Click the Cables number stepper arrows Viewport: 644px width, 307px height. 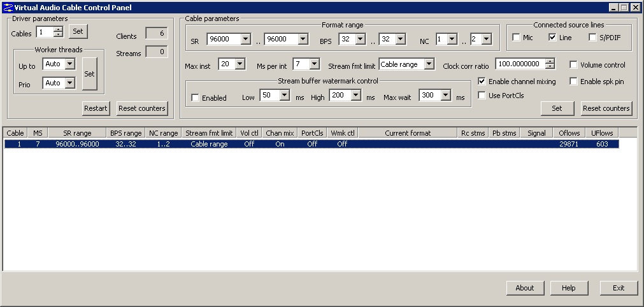coord(59,32)
